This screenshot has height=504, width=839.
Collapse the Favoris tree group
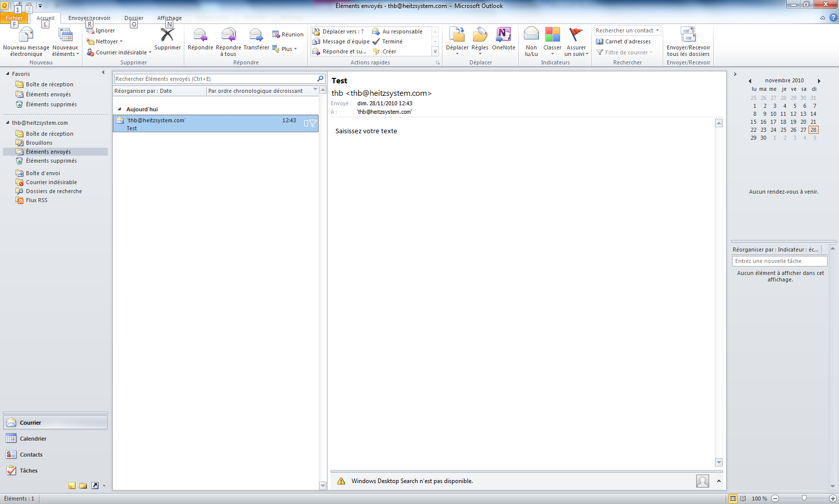7,74
